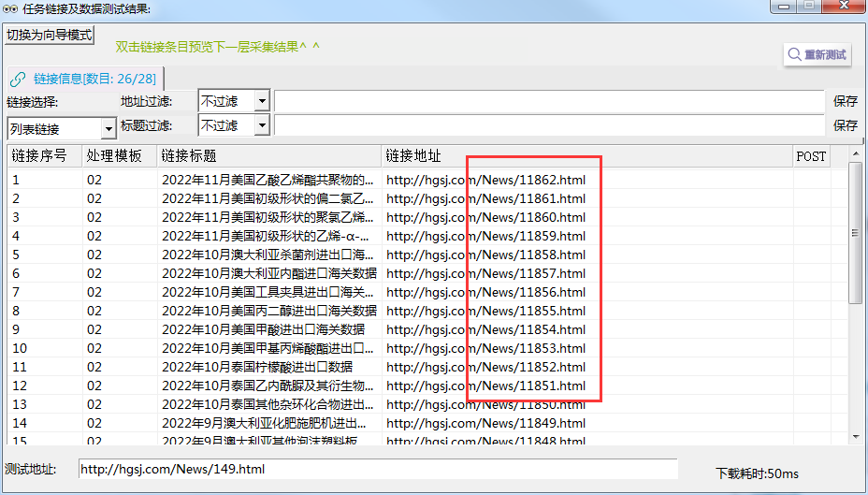The height and width of the screenshot is (495, 868).
Task: Click sequence number 10 in the first column
Action: coord(20,349)
